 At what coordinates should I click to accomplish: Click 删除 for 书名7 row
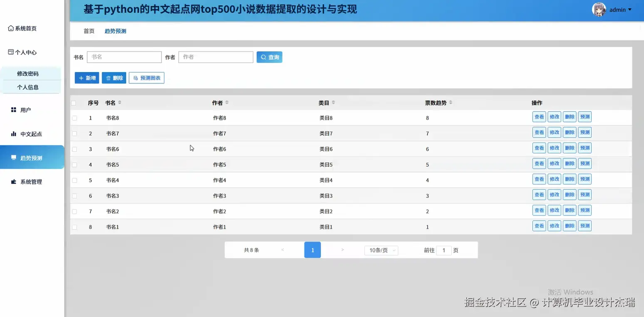point(570,132)
